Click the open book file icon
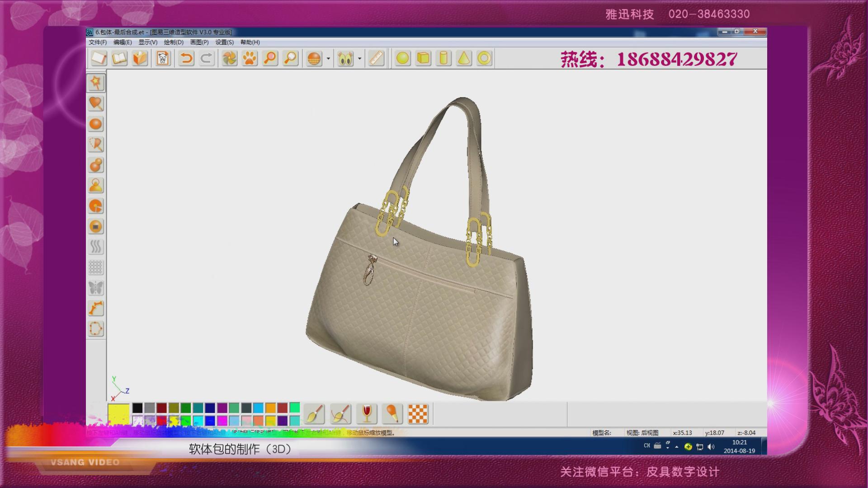868x488 pixels. tap(119, 58)
